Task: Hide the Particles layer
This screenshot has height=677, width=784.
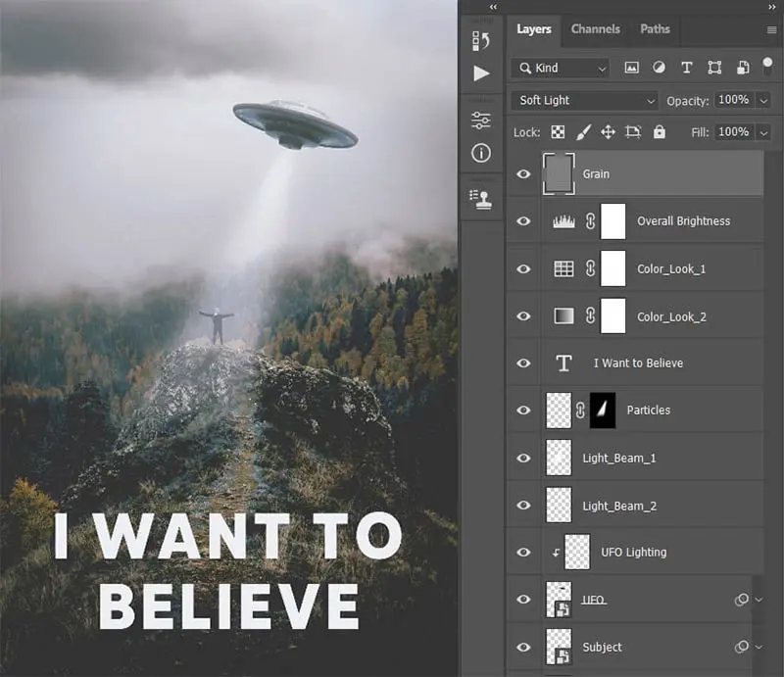Action: coord(523,410)
